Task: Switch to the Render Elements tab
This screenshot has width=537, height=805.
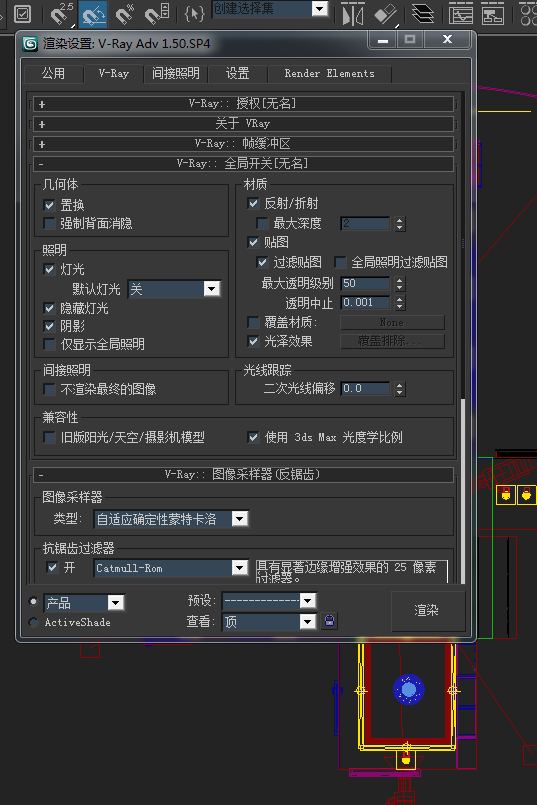Action: coord(330,73)
